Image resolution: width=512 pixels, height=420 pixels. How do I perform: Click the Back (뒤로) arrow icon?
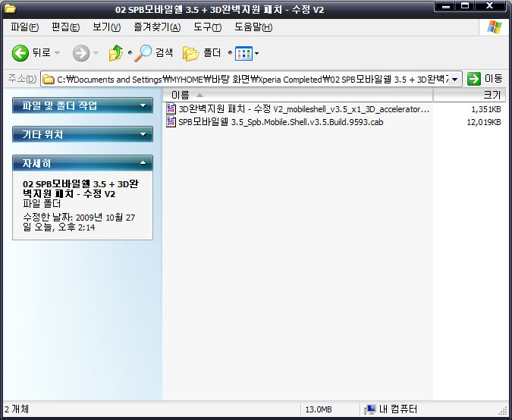coord(20,53)
